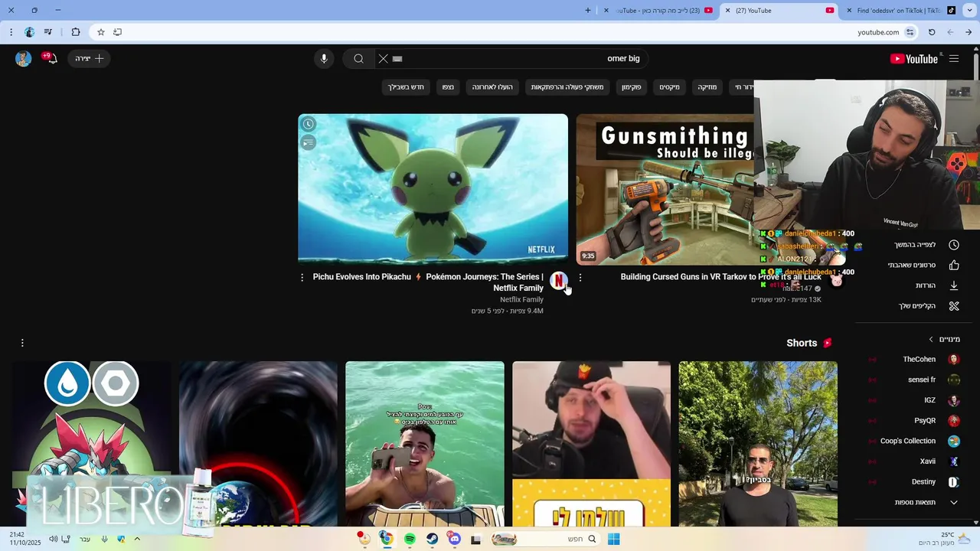
Task: Expand the Subscriptions (מינויים) heading arrow
Action: [931, 340]
